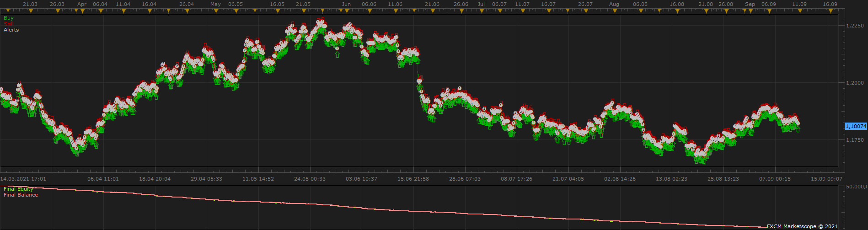
Task: Select the marker under the 11.06 date
Action: click(x=395, y=11)
